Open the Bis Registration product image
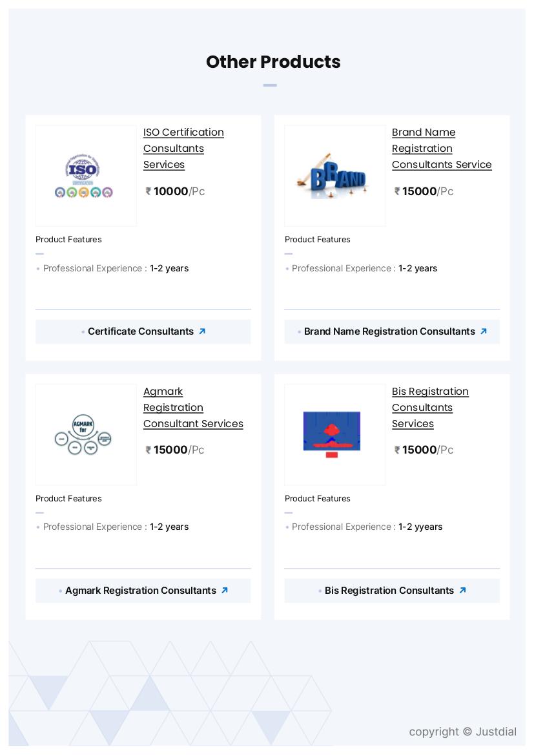This screenshot has width=534, height=756. [x=334, y=435]
